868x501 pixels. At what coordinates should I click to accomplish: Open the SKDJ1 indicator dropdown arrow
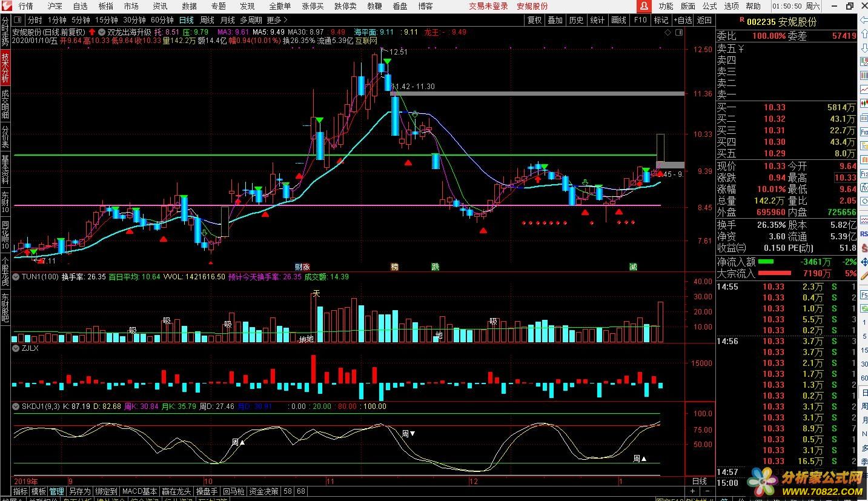pos(16,406)
